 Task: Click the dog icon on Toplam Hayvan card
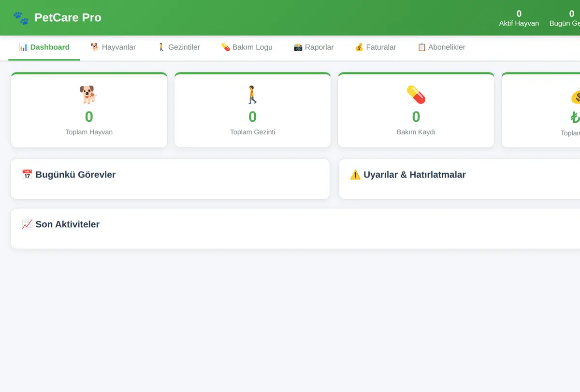pos(89,95)
